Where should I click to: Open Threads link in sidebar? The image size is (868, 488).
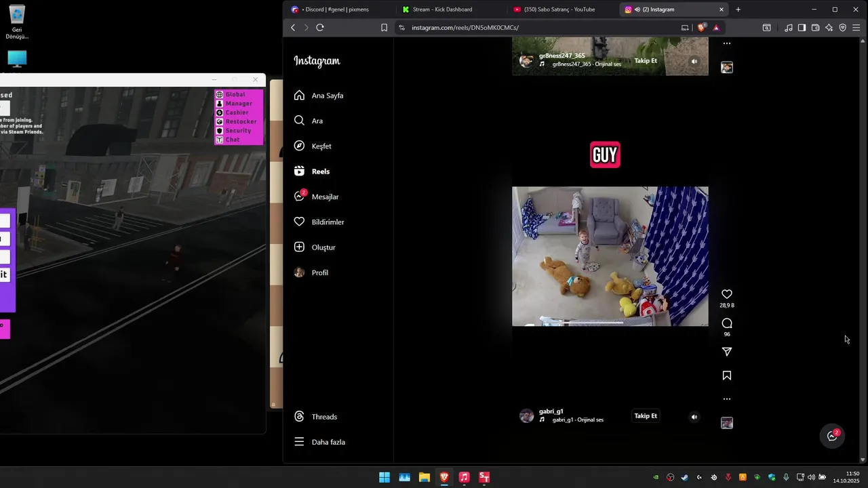coord(315,417)
